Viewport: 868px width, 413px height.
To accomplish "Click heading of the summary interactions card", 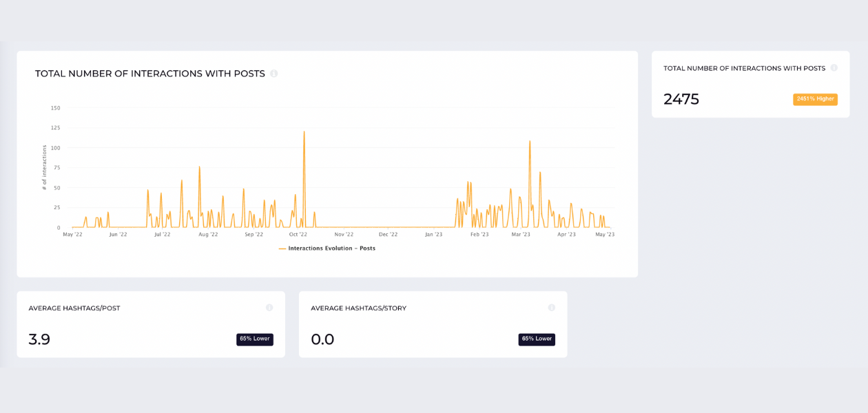I will (744, 68).
